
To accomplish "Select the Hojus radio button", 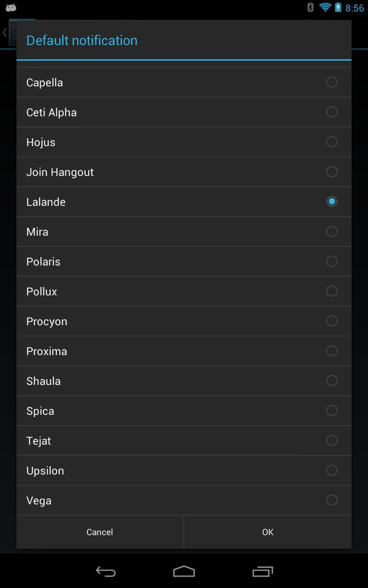I will tap(332, 142).
